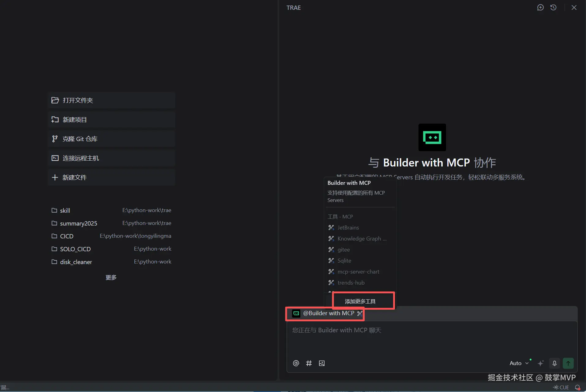Click 更多 to show more recent projects
586x392 pixels.
click(111, 278)
